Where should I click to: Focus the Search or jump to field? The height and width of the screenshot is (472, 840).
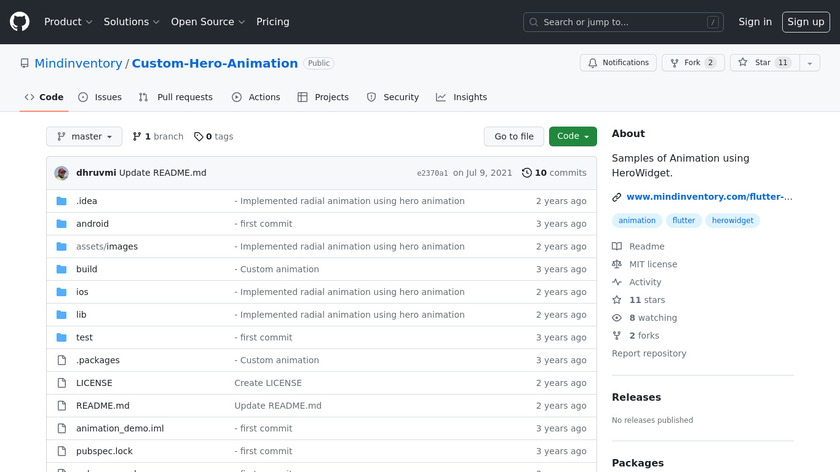coord(623,22)
